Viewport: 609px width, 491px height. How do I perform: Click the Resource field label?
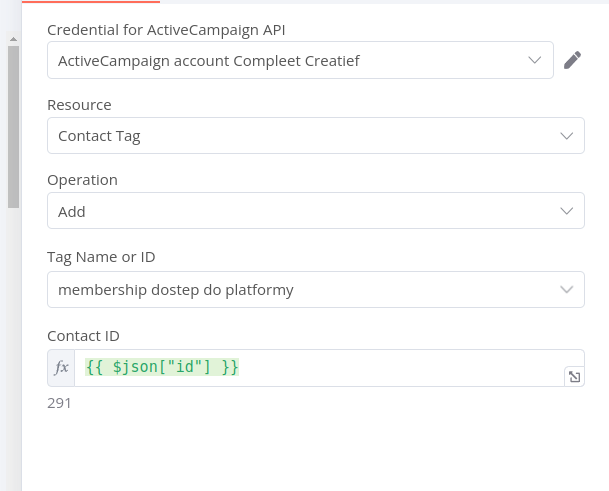click(79, 105)
